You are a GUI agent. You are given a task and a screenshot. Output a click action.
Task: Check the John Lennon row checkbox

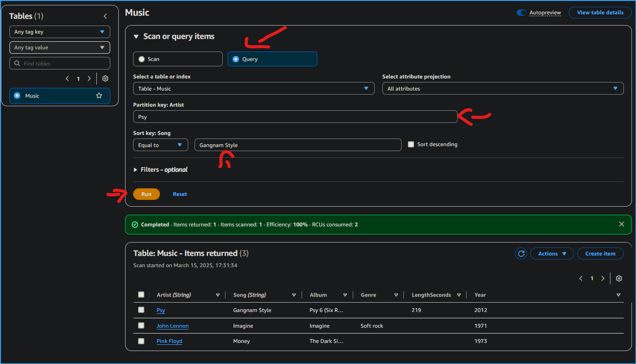tap(141, 325)
